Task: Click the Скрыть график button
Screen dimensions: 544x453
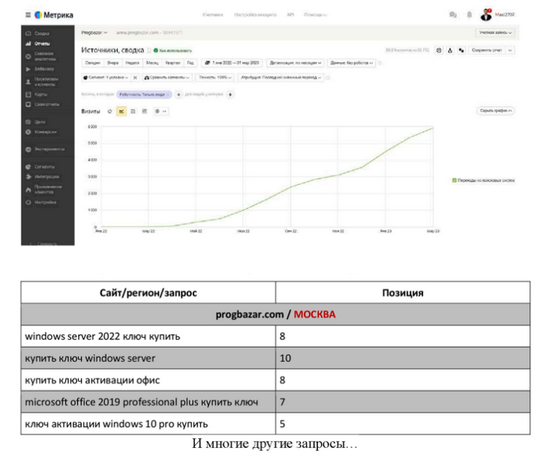Action: [x=495, y=111]
